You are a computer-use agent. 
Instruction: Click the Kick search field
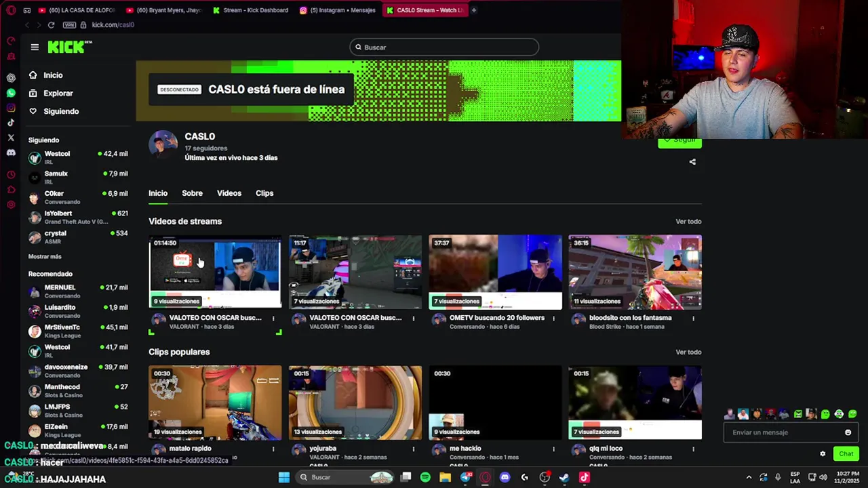coord(444,47)
